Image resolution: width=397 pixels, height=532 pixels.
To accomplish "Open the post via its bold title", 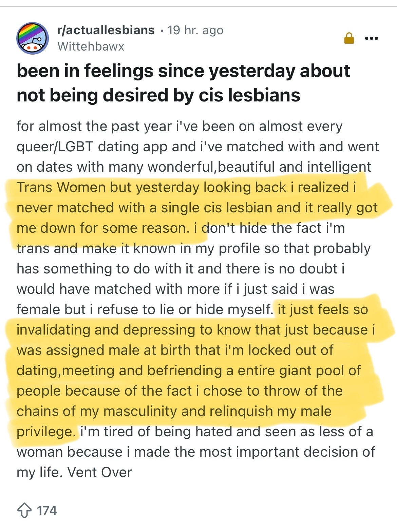I will pyautogui.click(x=183, y=83).
